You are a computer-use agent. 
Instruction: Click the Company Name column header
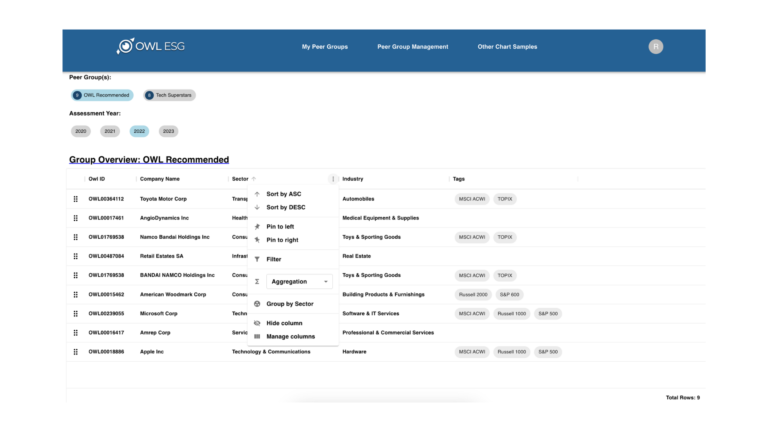pos(160,179)
